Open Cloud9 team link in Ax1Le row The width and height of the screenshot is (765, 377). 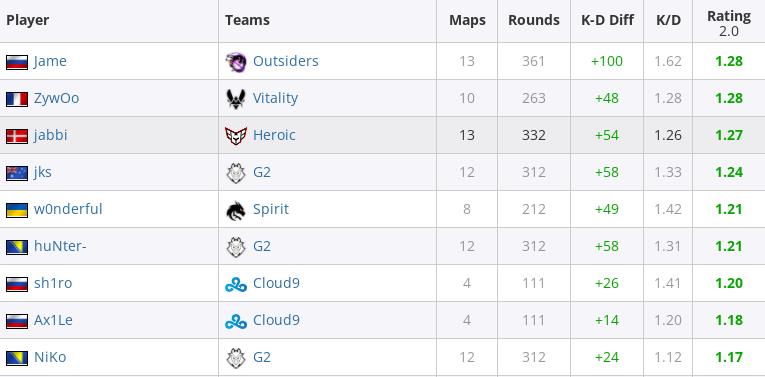(276, 320)
